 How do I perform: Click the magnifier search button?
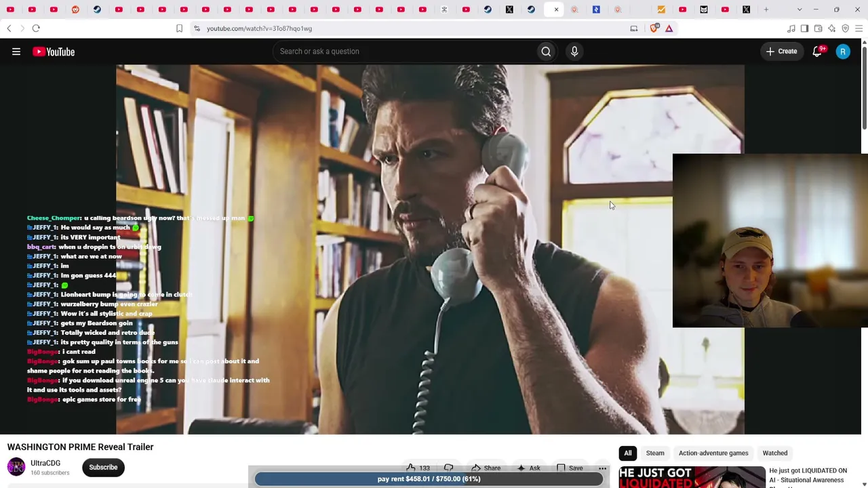pos(546,52)
